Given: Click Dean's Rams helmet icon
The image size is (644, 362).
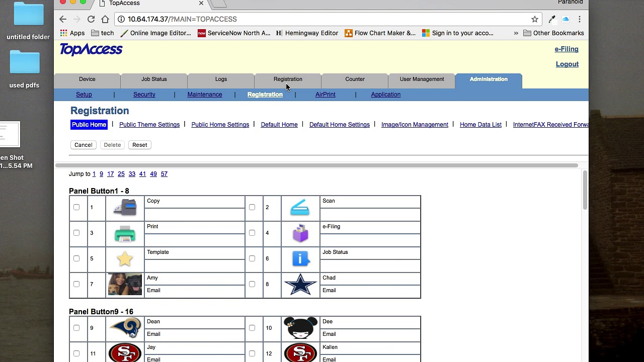Looking at the screenshot, I should [x=125, y=328].
